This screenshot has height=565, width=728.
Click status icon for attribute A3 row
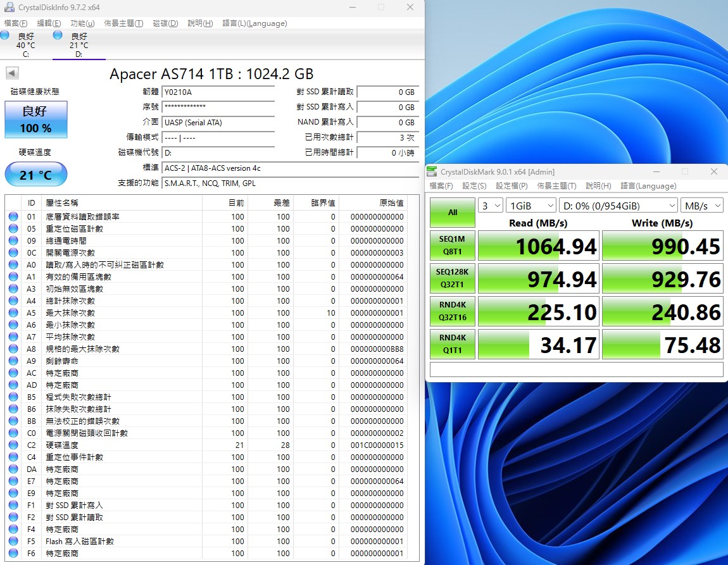pyautogui.click(x=13, y=289)
